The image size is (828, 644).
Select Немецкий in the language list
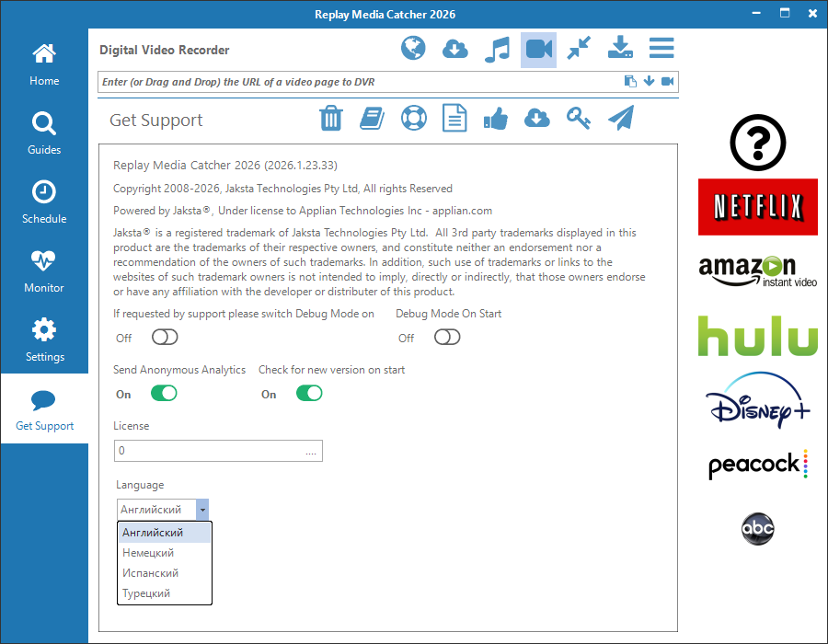coord(165,553)
